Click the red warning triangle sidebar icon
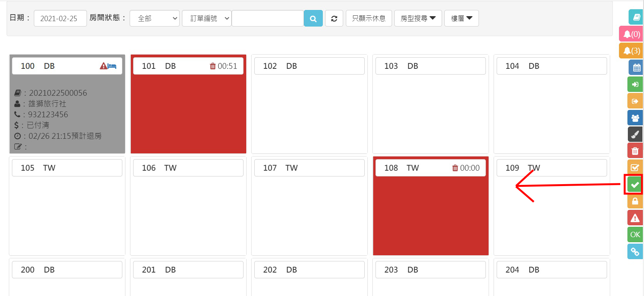644x296 pixels. coord(635,218)
